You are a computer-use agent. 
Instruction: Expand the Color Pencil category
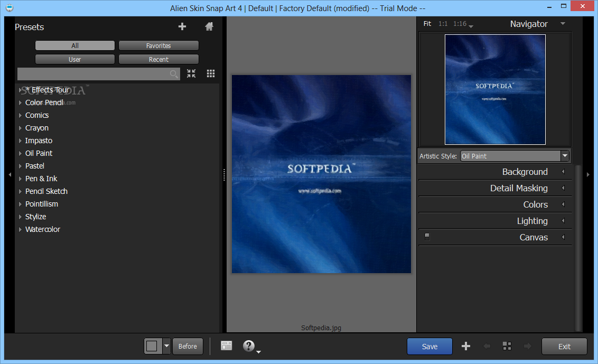[x=20, y=102]
